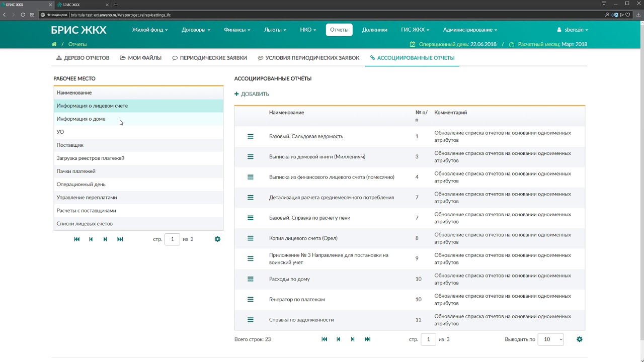Click browser reload button
This screenshot has height=362, width=644.
point(23,15)
